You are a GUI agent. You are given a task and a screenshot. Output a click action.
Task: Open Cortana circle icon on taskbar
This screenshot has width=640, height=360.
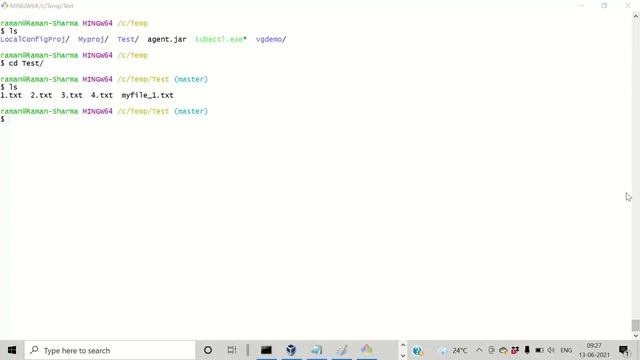click(x=208, y=350)
